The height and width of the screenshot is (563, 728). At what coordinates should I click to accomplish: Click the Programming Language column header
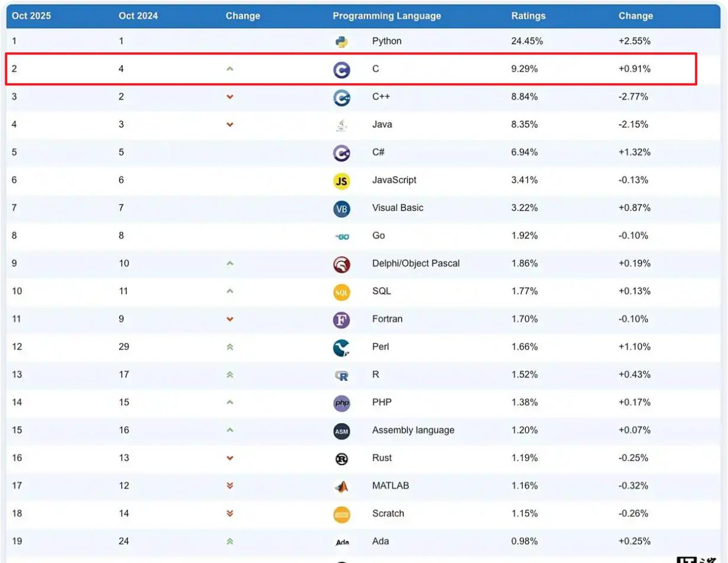(387, 16)
